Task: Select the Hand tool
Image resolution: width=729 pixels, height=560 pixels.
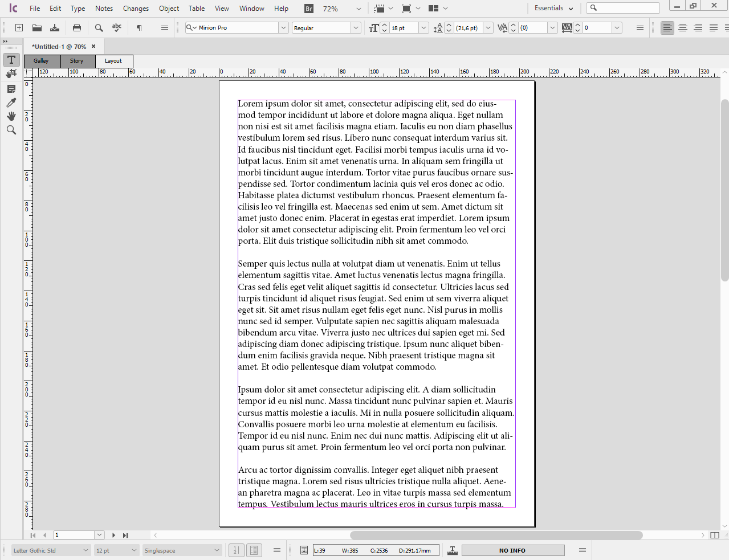Action: coord(11,116)
